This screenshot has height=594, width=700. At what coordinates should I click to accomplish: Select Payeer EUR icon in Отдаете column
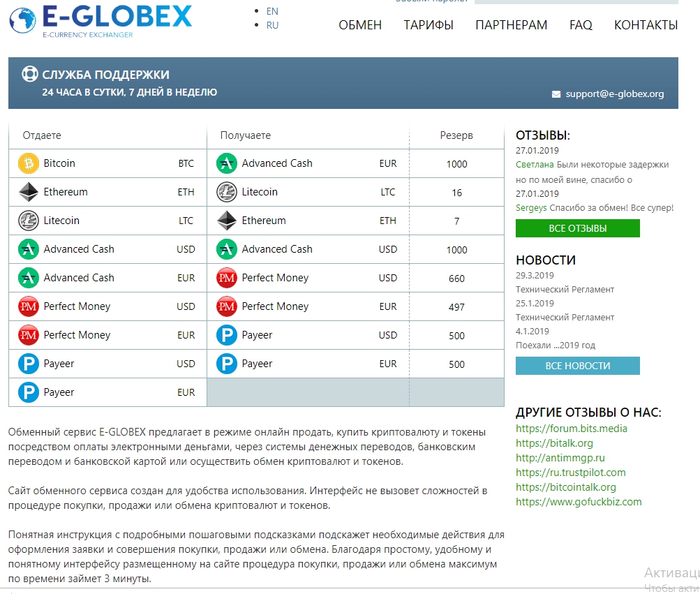[28, 392]
